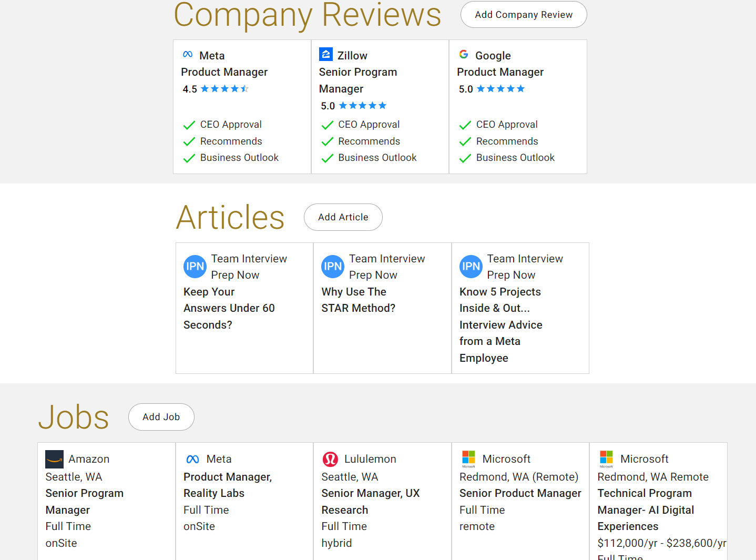Click the Articles section heading
This screenshot has width=756, height=560.
230,217
